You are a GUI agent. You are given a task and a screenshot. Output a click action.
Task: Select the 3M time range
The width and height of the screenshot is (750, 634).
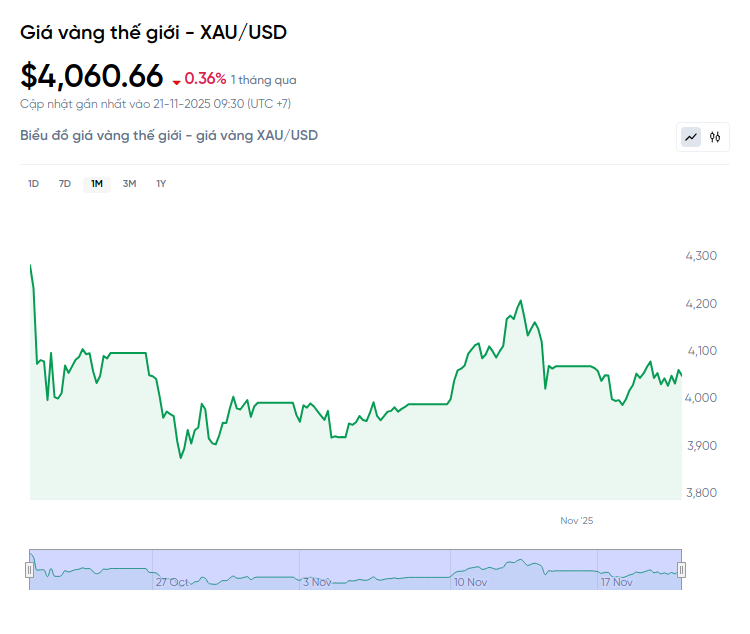129,183
